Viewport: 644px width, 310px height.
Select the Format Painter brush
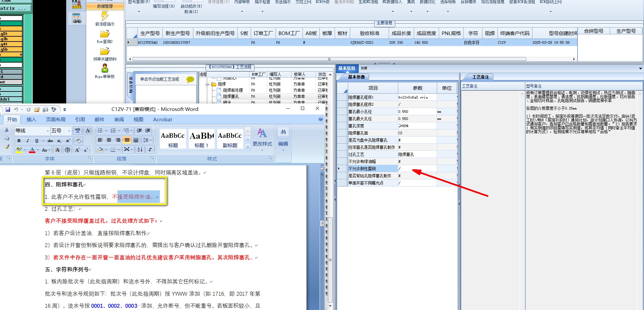[x=6, y=147]
